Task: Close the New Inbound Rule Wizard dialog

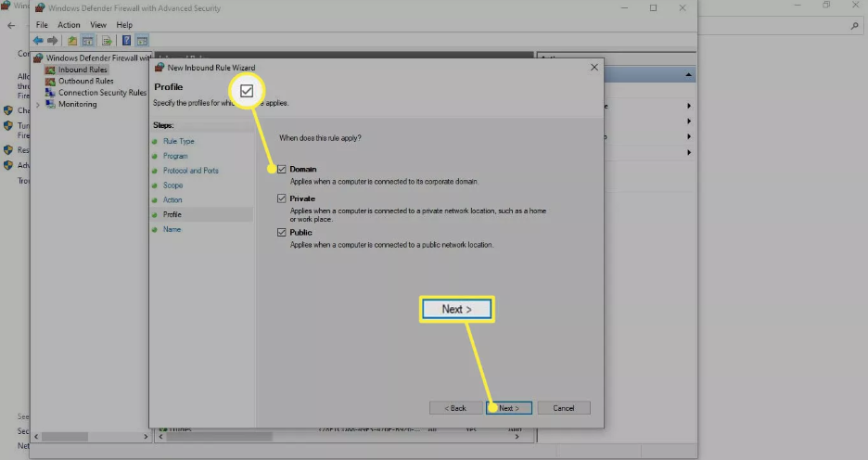Action: (594, 68)
